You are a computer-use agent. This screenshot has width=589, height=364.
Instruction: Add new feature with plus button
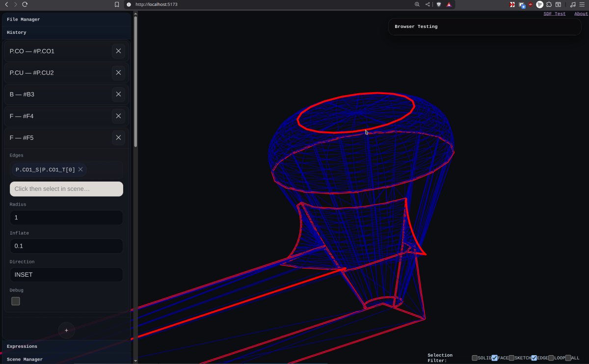click(66, 330)
